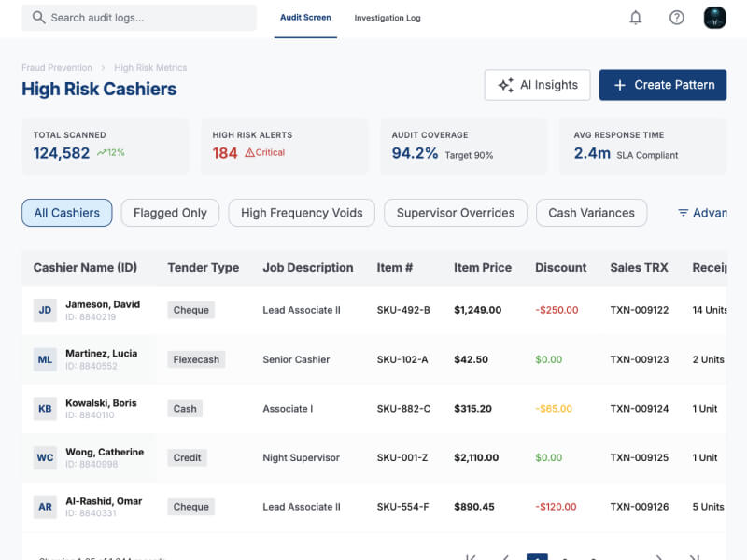Switch to the Audit Screen tab
Image resolution: width=747 pixels, height=560 pixels.
(305, 18)
